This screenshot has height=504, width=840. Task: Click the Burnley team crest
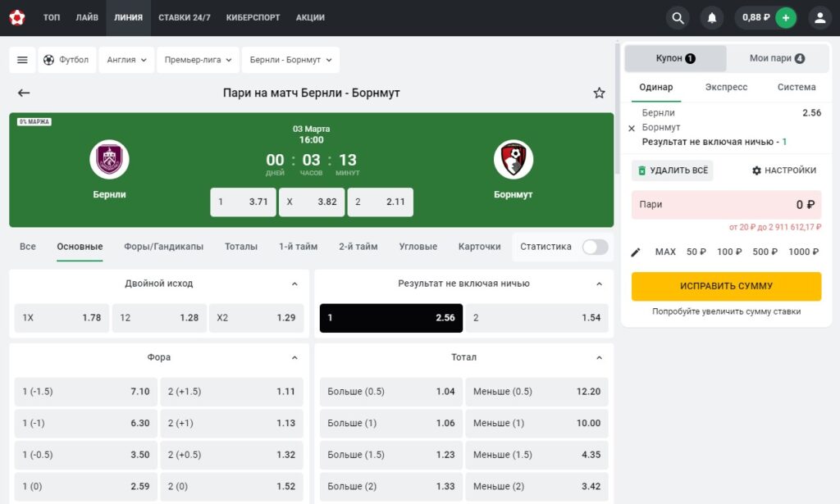point(109,160)
